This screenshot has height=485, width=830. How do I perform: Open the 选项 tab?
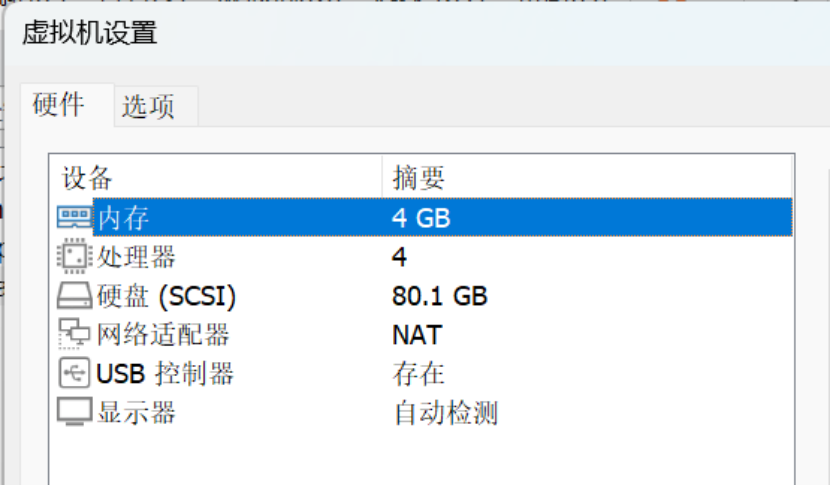pyautogui.click(x=148, y=107)
